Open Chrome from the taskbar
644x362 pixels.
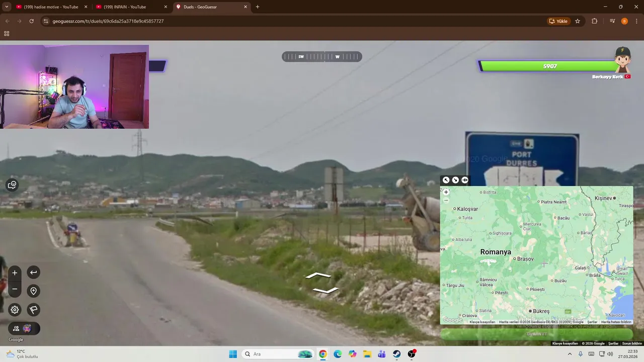[323, 354]
